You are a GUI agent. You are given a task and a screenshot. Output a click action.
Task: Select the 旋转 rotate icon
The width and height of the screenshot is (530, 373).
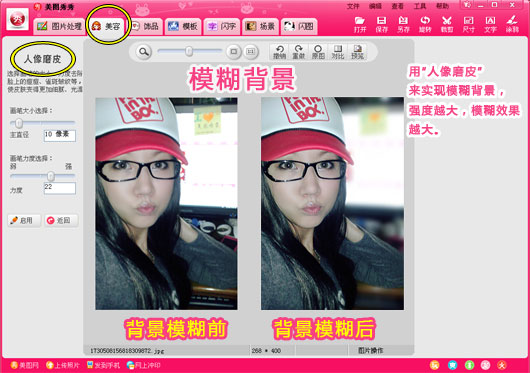coord(425,24)
